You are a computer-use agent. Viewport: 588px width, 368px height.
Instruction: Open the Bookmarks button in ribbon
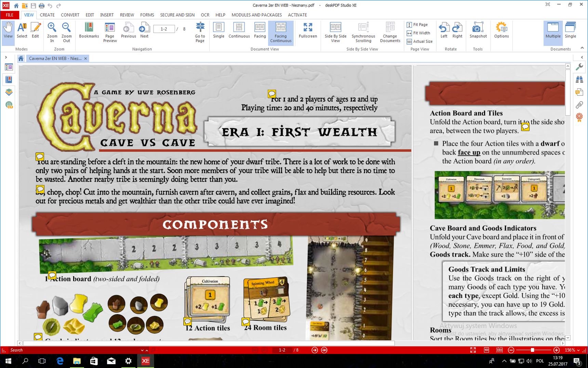click(89, 31)
